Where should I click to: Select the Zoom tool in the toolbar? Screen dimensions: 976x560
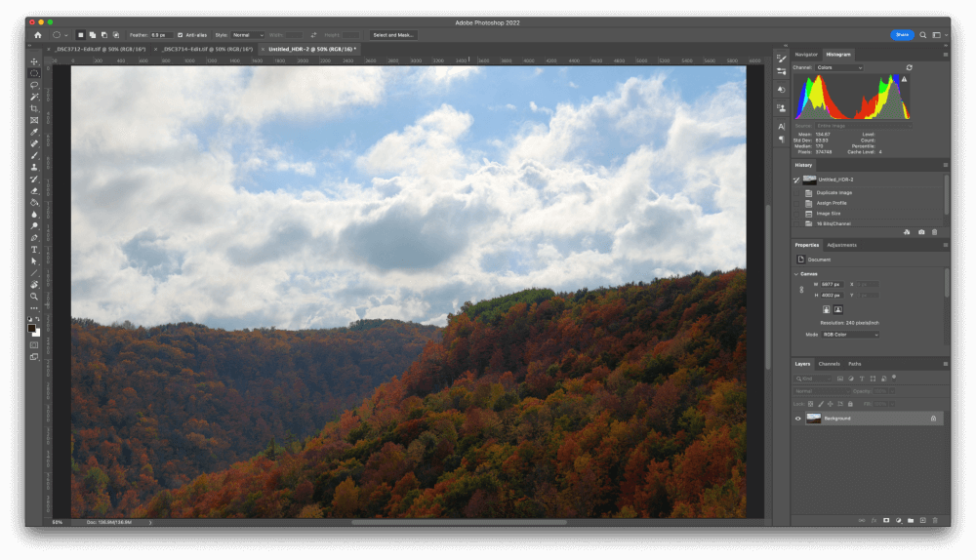pos(34,296)
